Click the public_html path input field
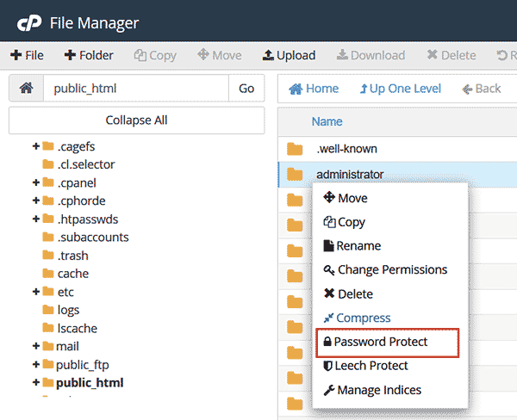517x420 pixels. tap(136, 88)
